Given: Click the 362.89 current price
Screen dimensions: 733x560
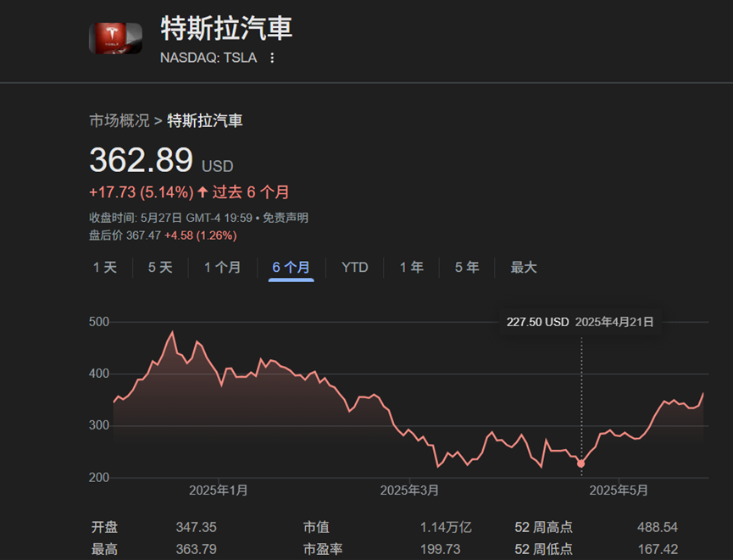Looking at the screenshot, I should coord(142,160).
